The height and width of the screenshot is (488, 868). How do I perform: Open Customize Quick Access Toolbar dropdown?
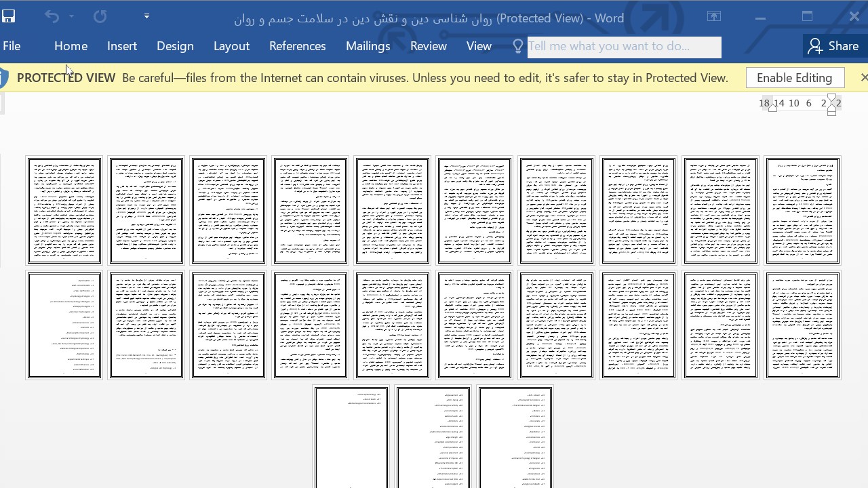click(x=146, y=16)
